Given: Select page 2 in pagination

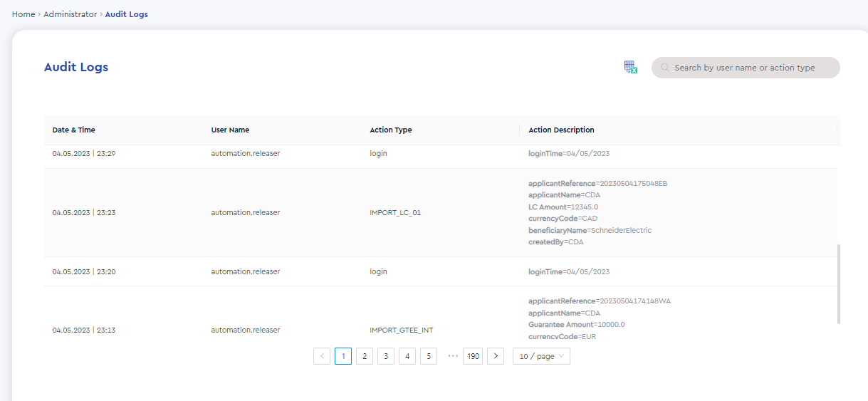Looking at the screenshot, I should [x=365, y=356].
